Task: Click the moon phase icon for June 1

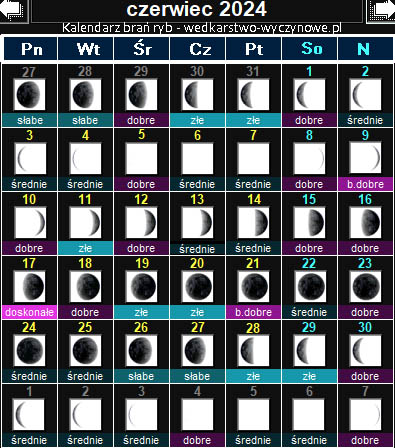Action: [x=309, y=95]
